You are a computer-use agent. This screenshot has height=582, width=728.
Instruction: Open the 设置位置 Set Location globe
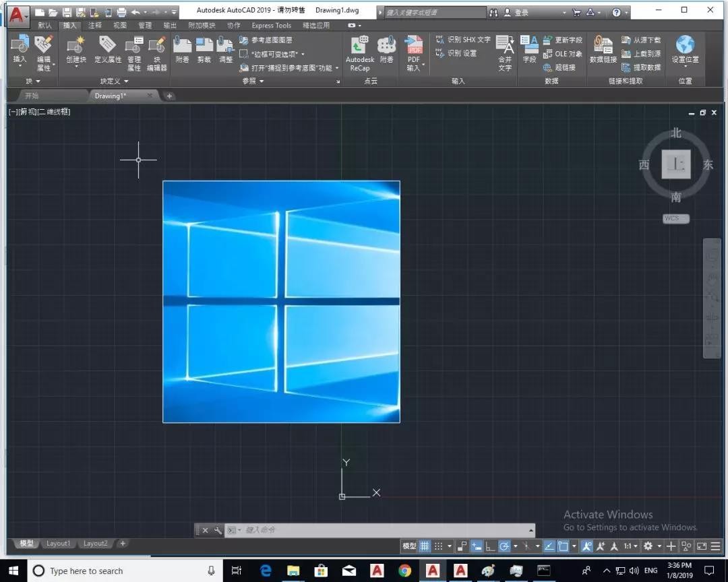pyautogui.click(x=686, y=51)
